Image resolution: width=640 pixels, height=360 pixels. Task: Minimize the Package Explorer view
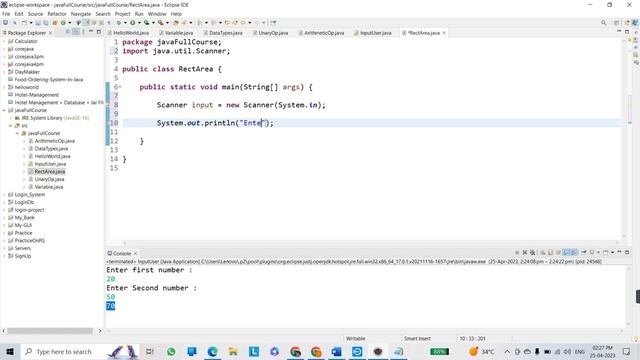click(91, 32)
